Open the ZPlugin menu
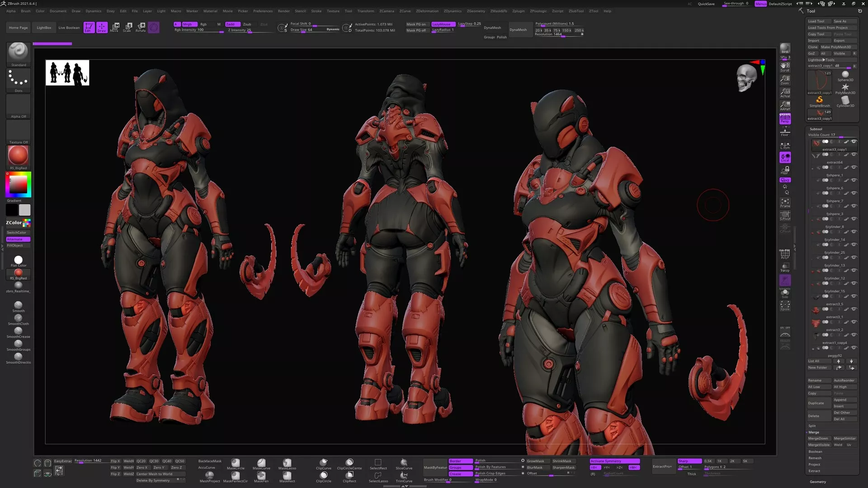868x488 pixels. click(x=518, y=11)
